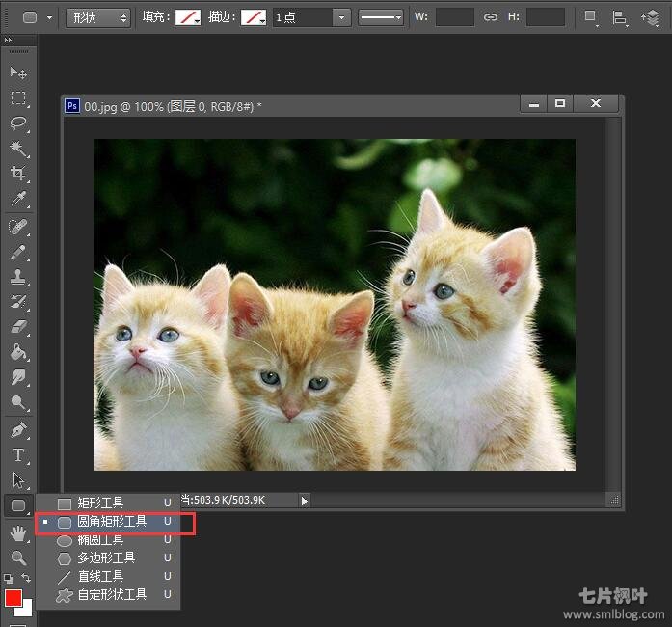Choose 圆角矩形工具 from the flyout menu
The height and width of the screenshot is (627, 672).
click(x=112, y=522)
